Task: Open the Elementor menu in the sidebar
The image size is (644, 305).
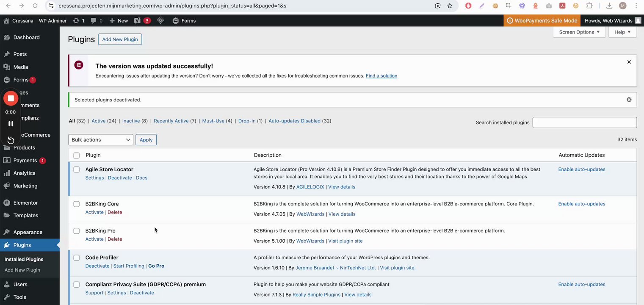Action: tap(25, 202)
